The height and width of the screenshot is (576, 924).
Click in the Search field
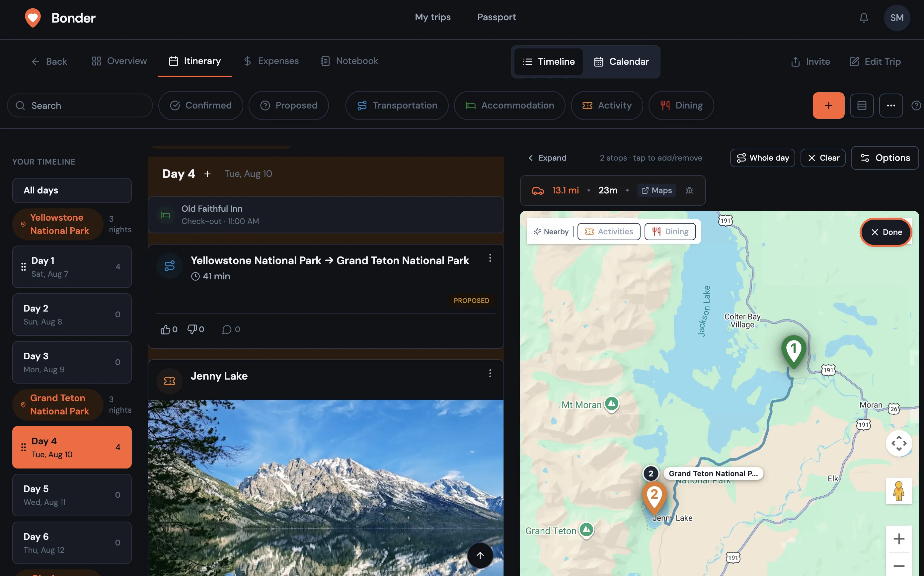pos(80,106)
